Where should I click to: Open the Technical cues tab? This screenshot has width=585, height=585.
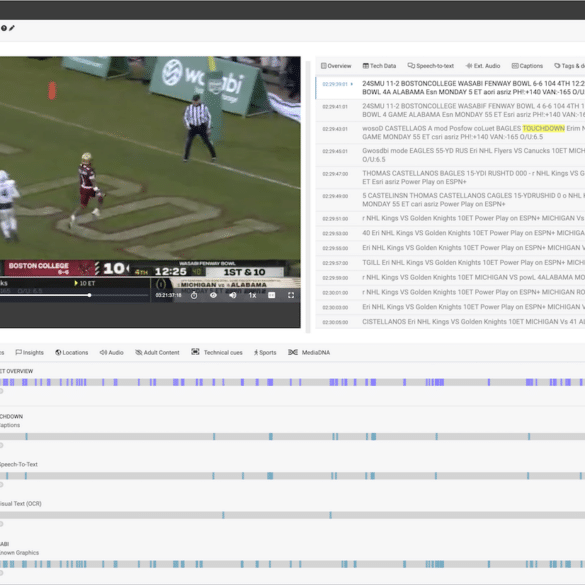coord(217,352)
